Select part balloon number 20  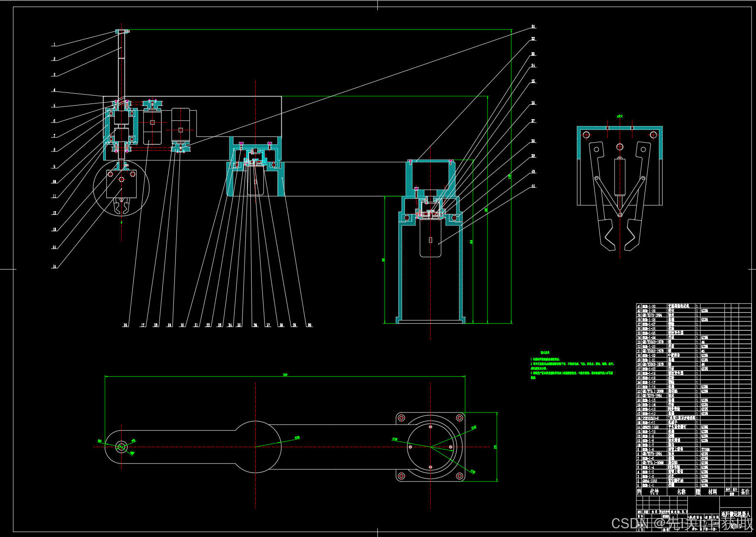click(183, 325)
